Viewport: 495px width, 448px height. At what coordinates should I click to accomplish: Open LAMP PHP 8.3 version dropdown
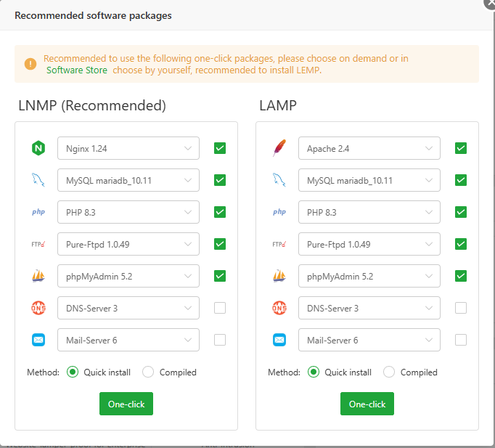coord(369,212)
